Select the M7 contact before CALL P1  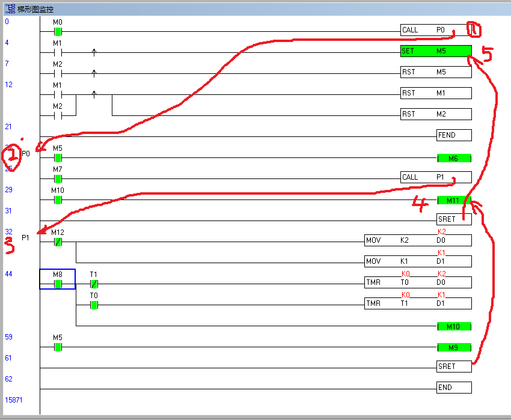58,179
